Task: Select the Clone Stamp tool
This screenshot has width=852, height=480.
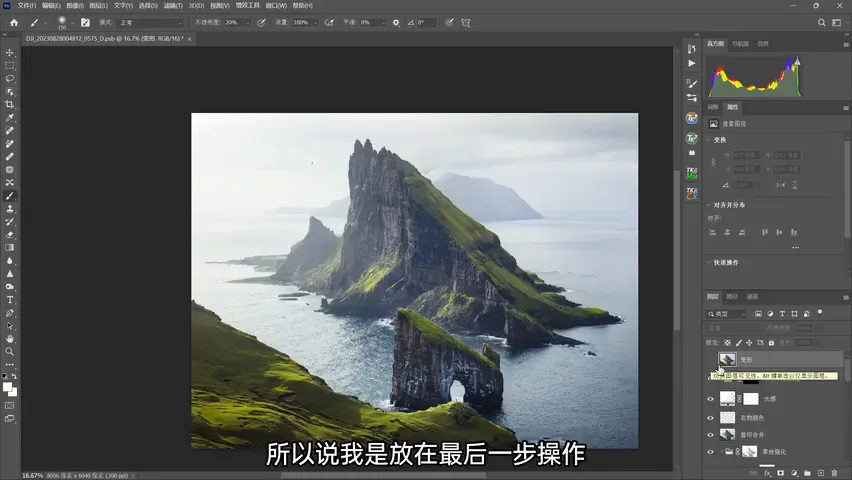Action: click(x=10, y=209)
